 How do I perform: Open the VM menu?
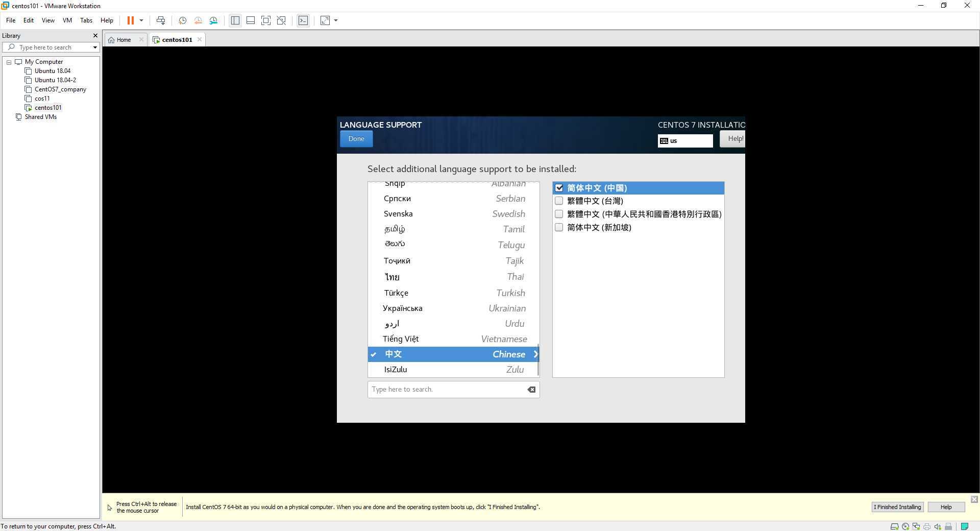tap(67, 20)
